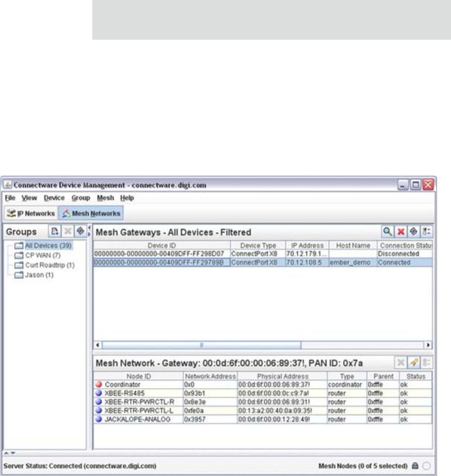451x476 pixels.
Task: Click the Disconnected status cell
Action: point(405,254)
